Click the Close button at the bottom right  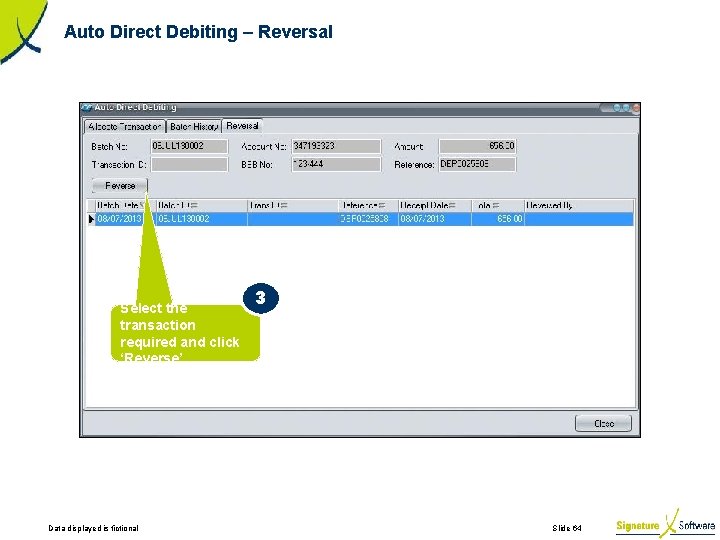point(603,423)
